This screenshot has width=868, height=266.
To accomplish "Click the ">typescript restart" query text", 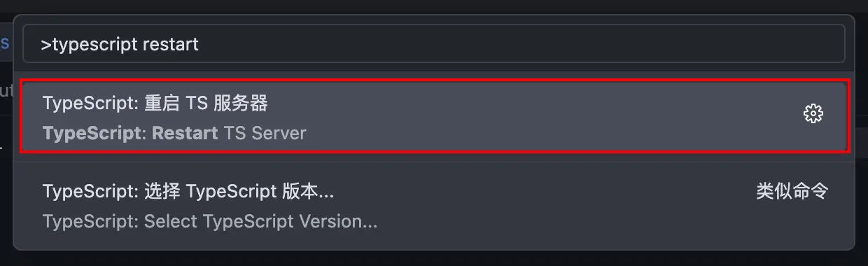I will pos(120,44).
